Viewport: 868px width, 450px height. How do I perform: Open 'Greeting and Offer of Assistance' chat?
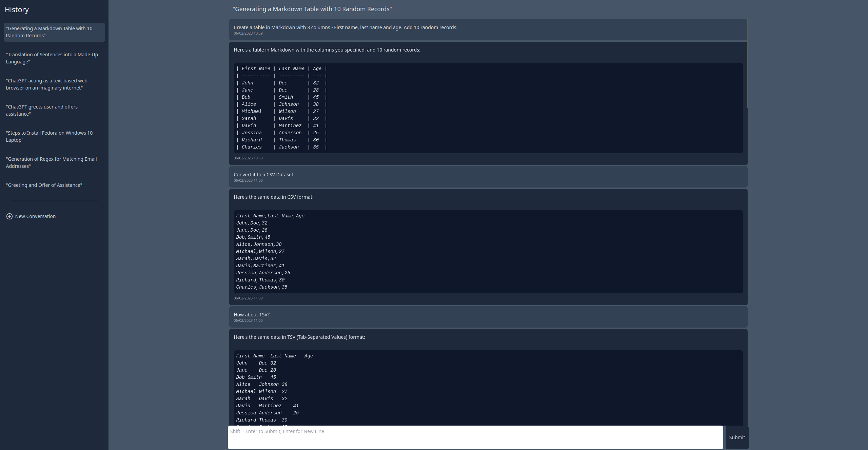44,185
